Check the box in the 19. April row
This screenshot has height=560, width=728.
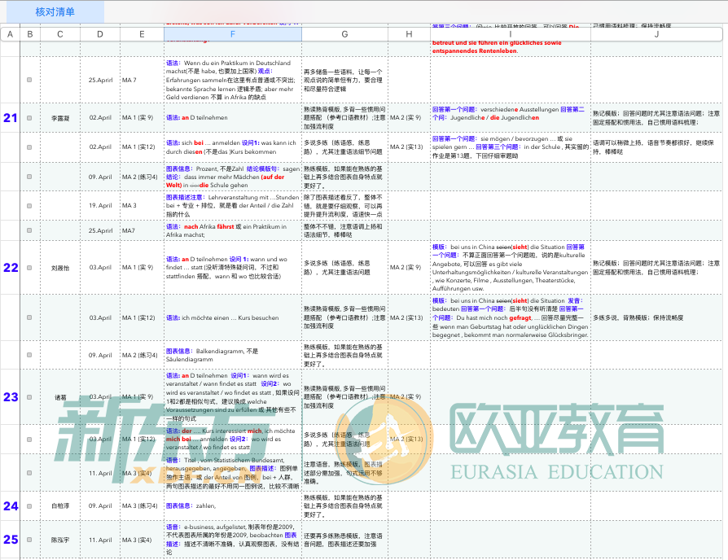pyautogui.click(x=29, y=206)
